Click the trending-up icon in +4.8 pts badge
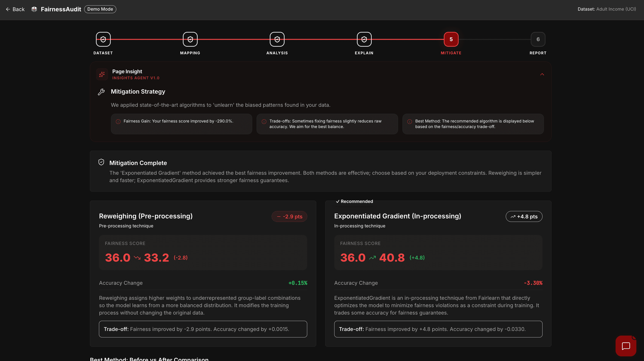This screenshot has height=361, width=644. [x=513, y=217]
